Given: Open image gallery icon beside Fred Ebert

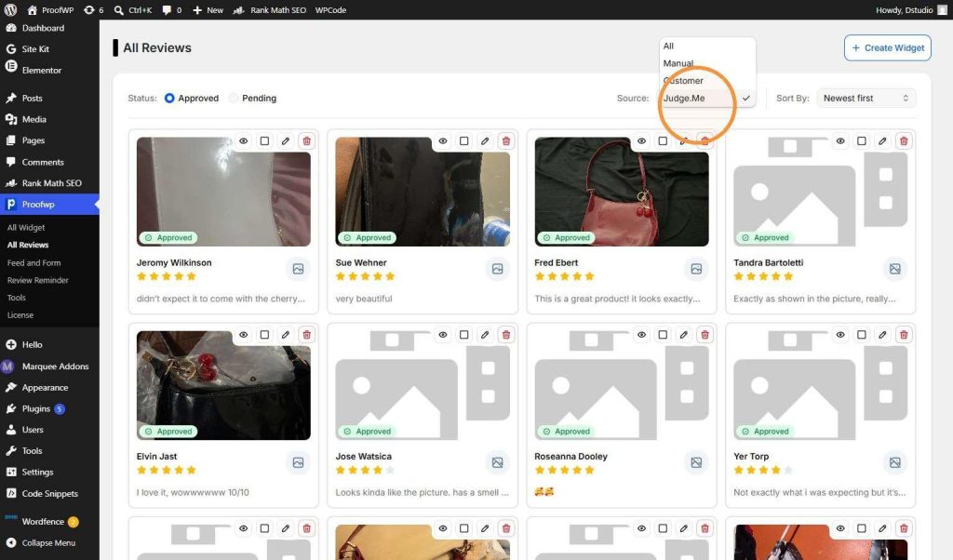Looking at the screenshot, I should tap(696, 269).
